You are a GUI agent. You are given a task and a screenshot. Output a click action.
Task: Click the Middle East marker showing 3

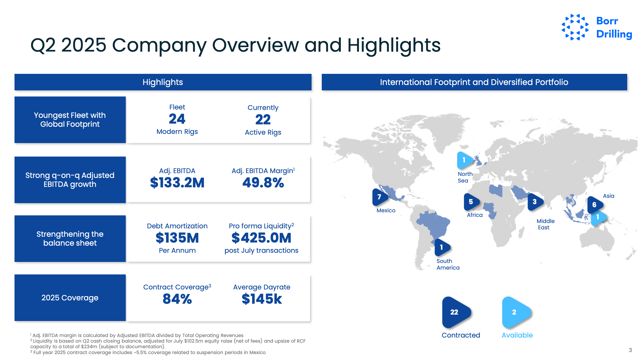535,202
